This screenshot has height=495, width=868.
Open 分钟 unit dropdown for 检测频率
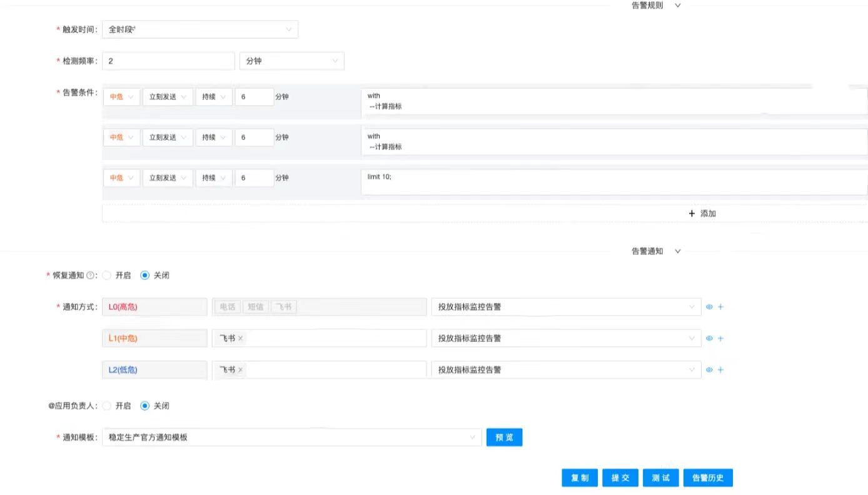coord(292,61)
